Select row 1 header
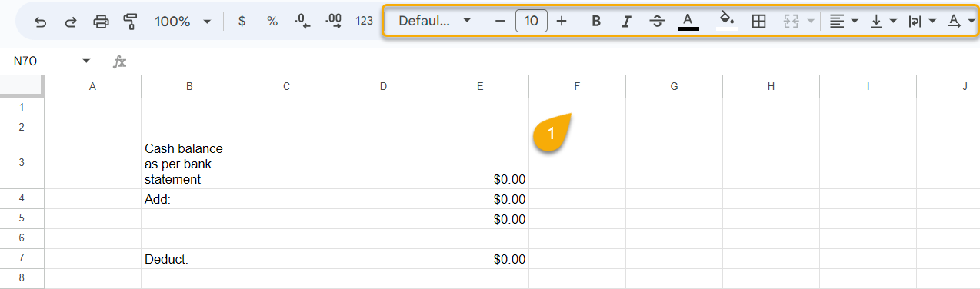Viewport: 980px width, 289px height. pyautogui.click(x=22, y=108)
